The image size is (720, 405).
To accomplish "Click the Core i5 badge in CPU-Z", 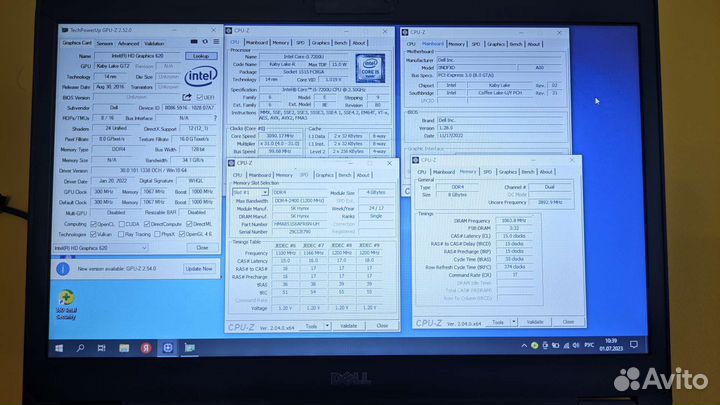I will 370,68.
